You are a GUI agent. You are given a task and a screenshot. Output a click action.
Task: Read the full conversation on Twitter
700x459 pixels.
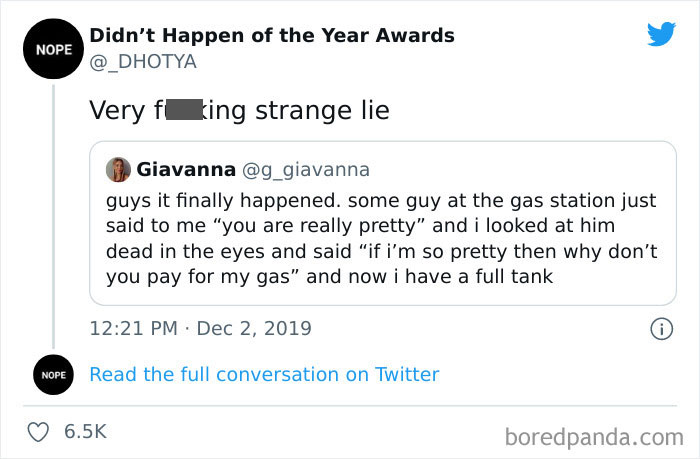(x=264, y=375)
